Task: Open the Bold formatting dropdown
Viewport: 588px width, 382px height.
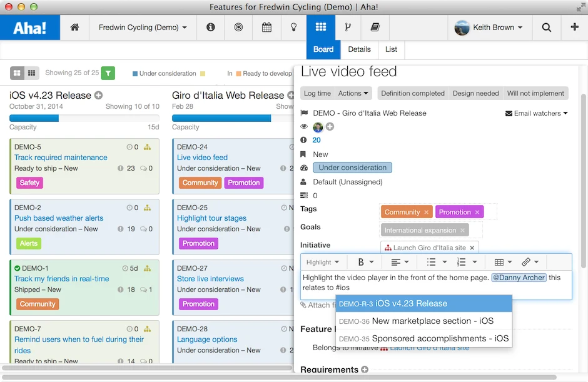Action: [366, 262]
